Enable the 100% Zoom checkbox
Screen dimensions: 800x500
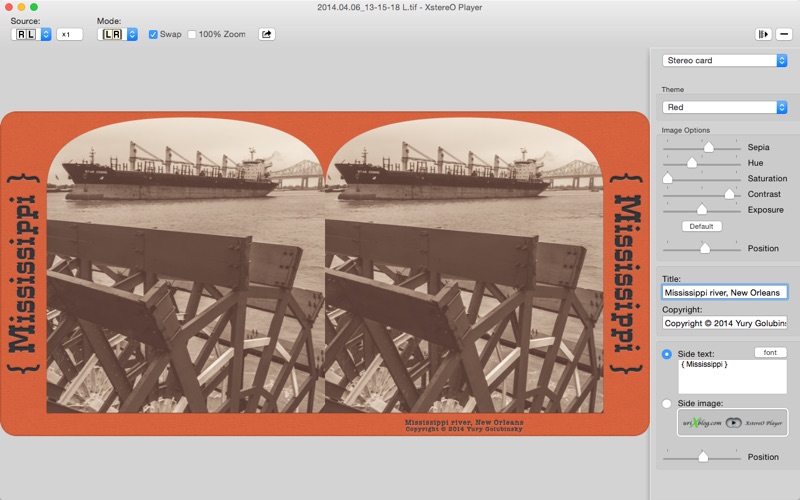[192, 34]
